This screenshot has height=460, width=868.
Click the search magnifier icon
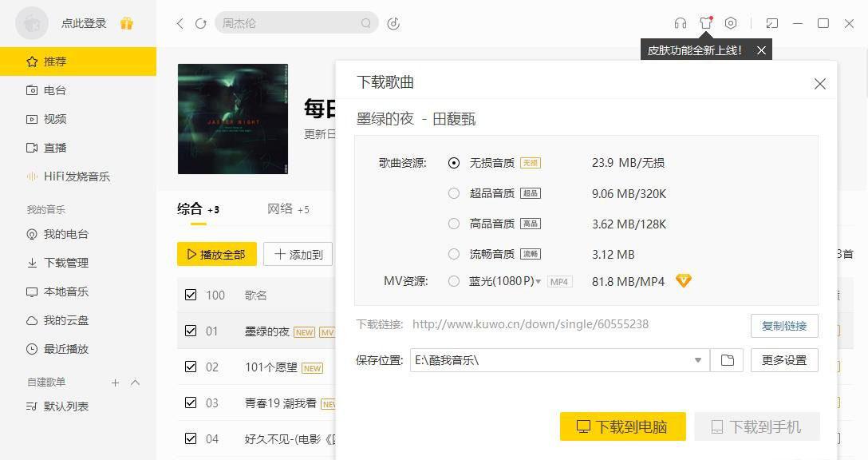tap(366, 23)
